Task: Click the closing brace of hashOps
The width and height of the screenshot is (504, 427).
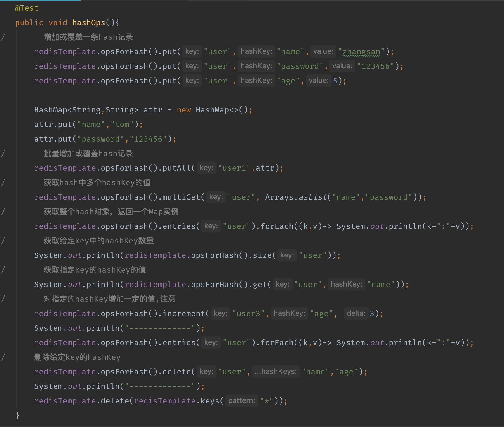Action: (17, 415)
